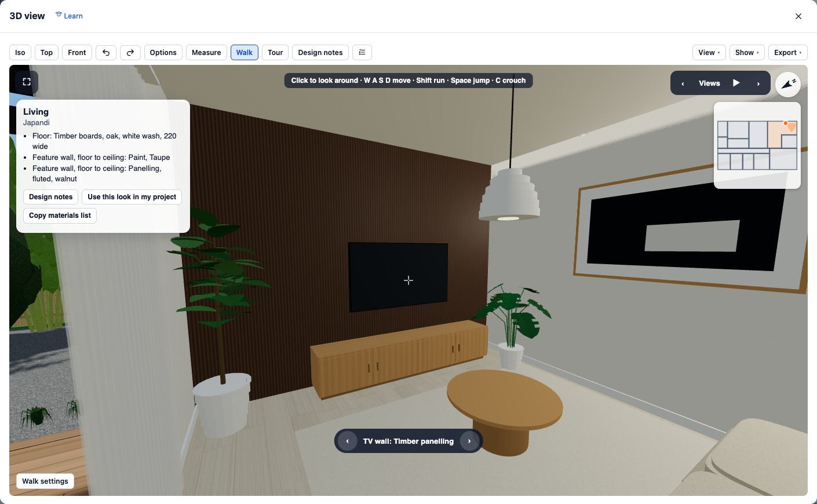Go to next view in Views bar
The image size is (817, 504).
click(758, 83)
